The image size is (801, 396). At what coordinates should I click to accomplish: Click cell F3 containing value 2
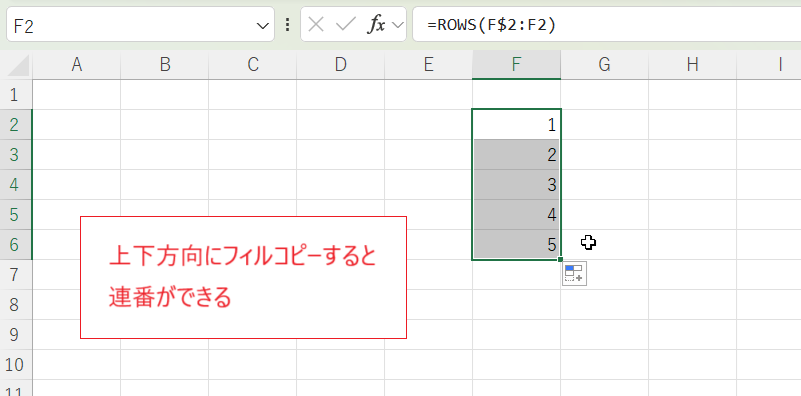click(516, 154)
